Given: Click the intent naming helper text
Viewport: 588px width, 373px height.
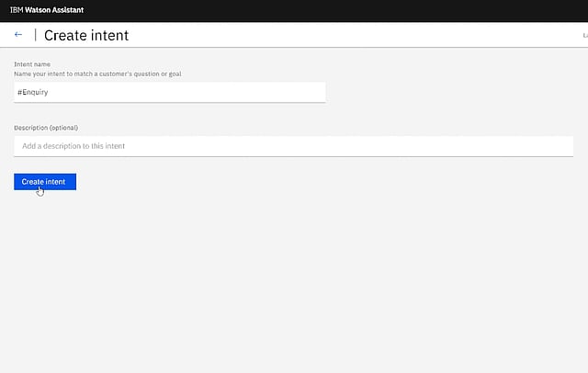Looking at the screenshot, I should click(x=97, y=73).
